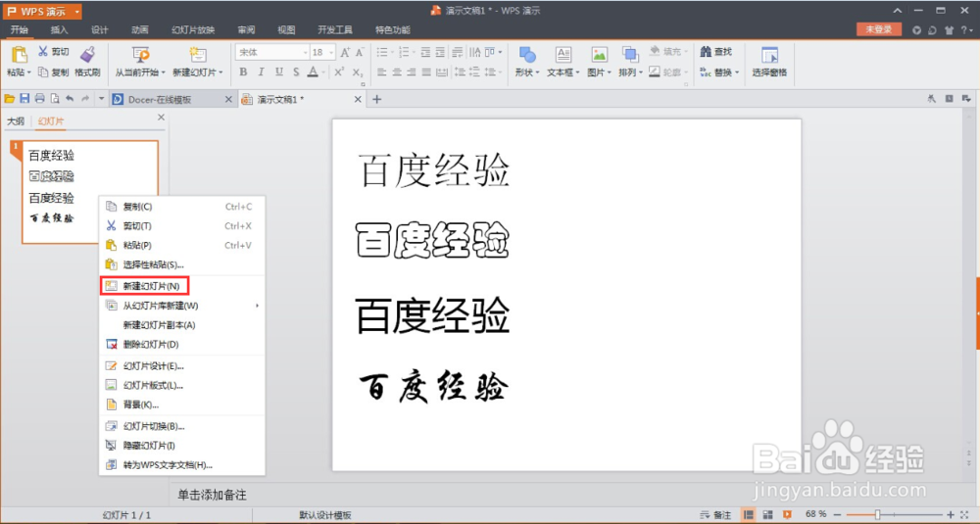
Task: Select the Format Painter (格式刷) brush
Action: [87, 55]
